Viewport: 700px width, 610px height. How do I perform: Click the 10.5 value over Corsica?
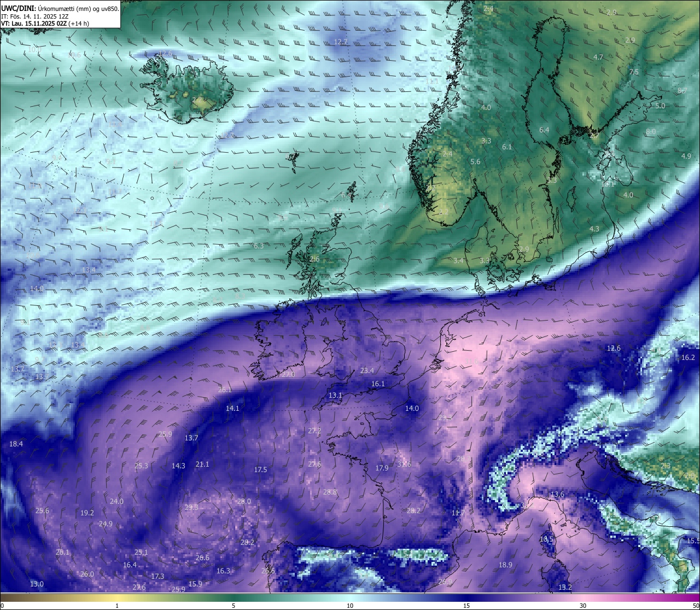tap(546, 539)
